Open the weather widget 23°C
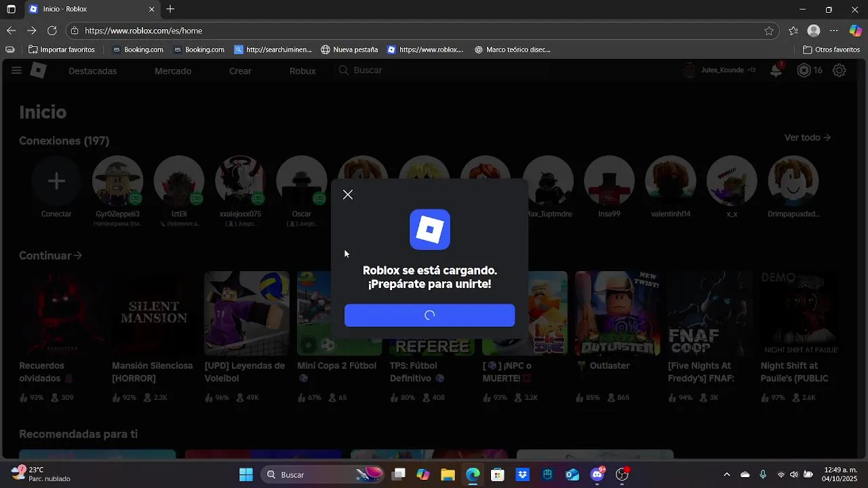 (x=41, y=474)
